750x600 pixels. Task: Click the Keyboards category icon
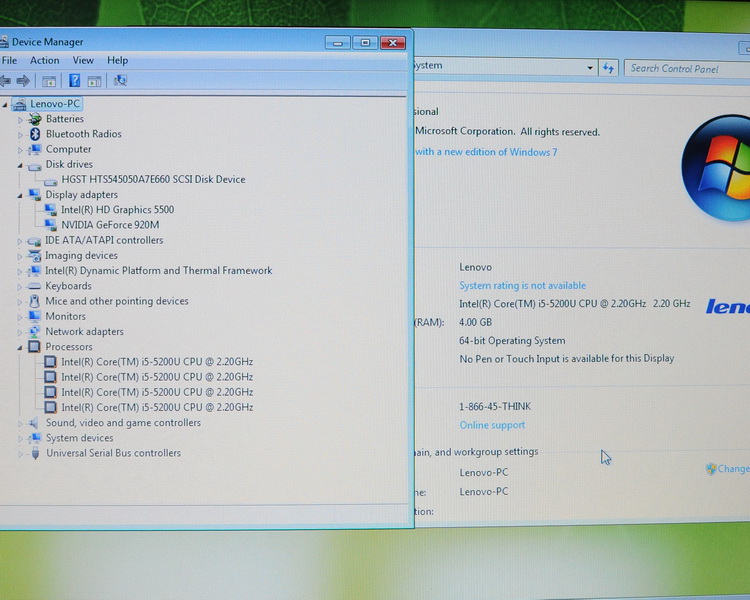34,286
